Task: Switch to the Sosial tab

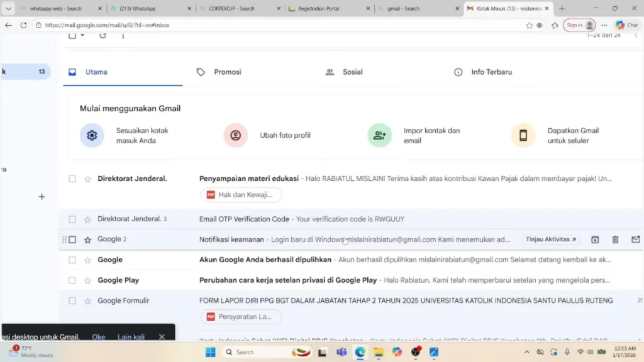Action: point(352,72)
